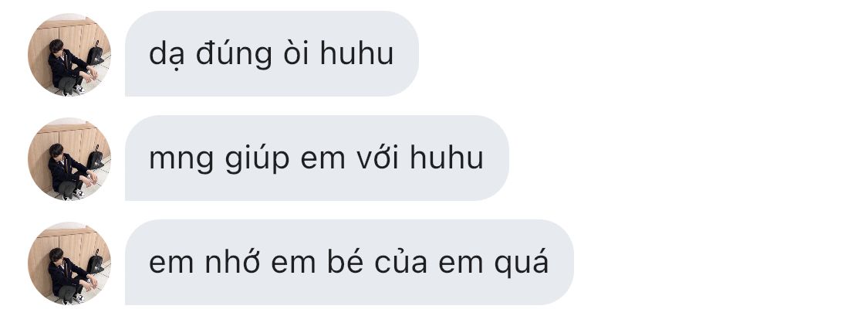Open the avatar beside "dạ đúng òi huhu"
Viewport: 868px width, 316px height.
(x=69, y=54)
